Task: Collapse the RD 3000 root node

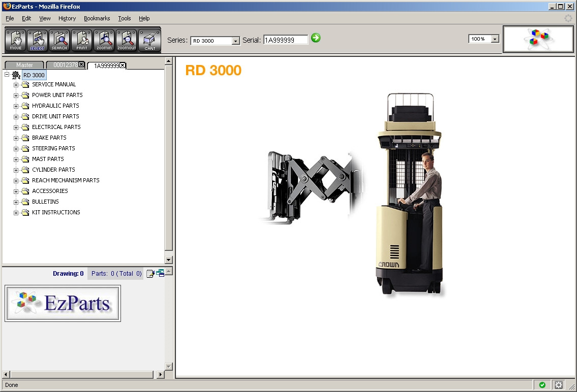Action: (7, 74)
